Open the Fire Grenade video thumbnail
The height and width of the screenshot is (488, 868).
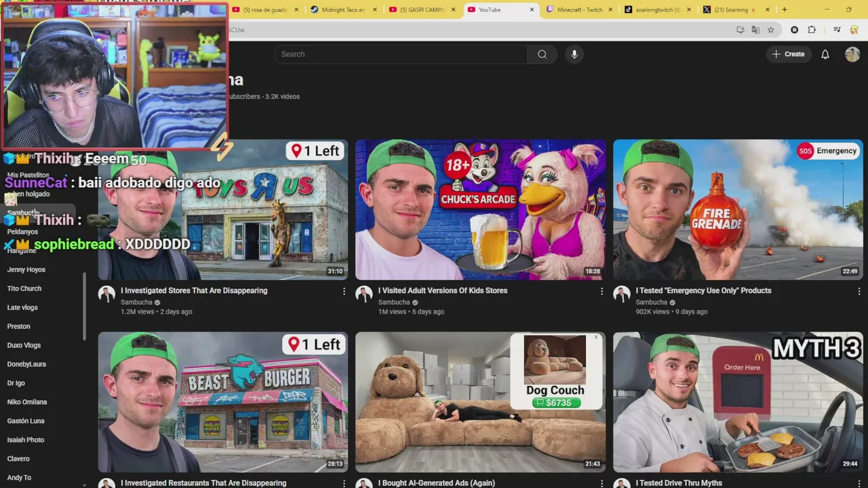coord(738,209)
